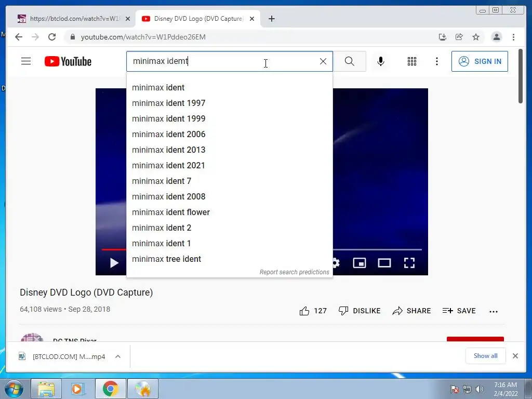Open more actions ellipsis under video

494,312
